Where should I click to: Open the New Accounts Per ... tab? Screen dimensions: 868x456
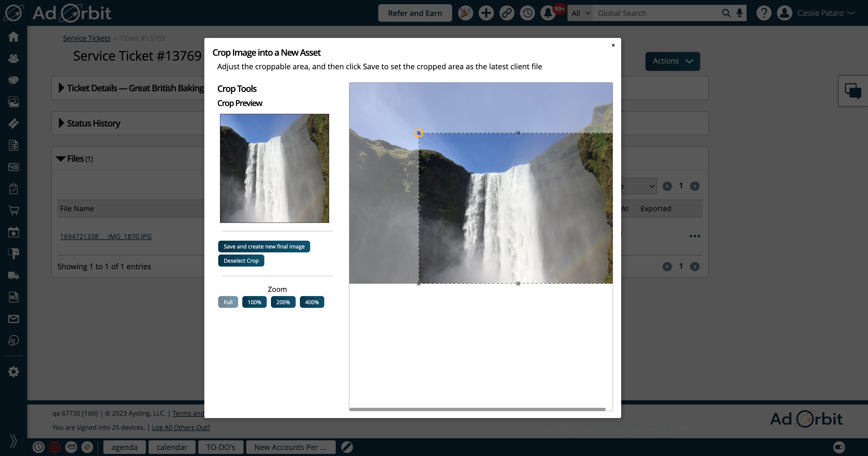(291, 447)
